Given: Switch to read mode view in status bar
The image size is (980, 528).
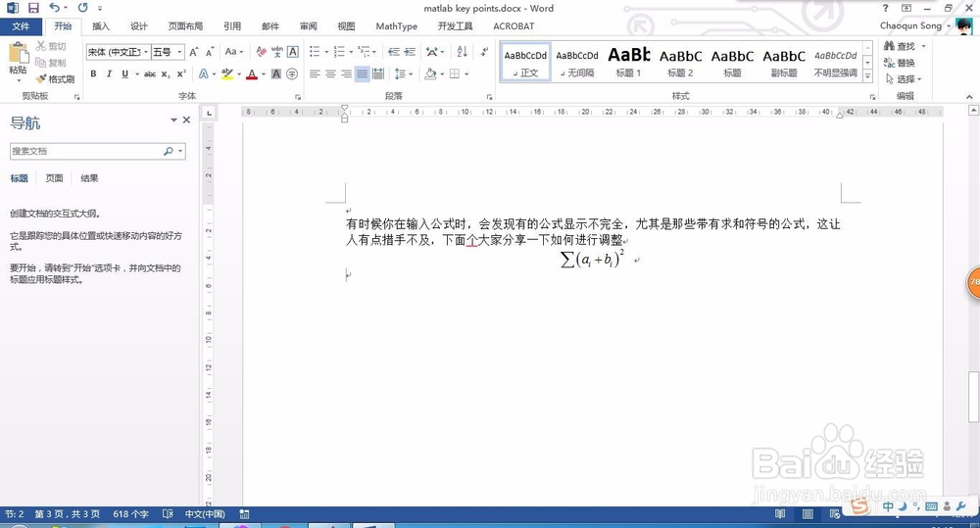Looking at the screenshot, I should [780, 514].
